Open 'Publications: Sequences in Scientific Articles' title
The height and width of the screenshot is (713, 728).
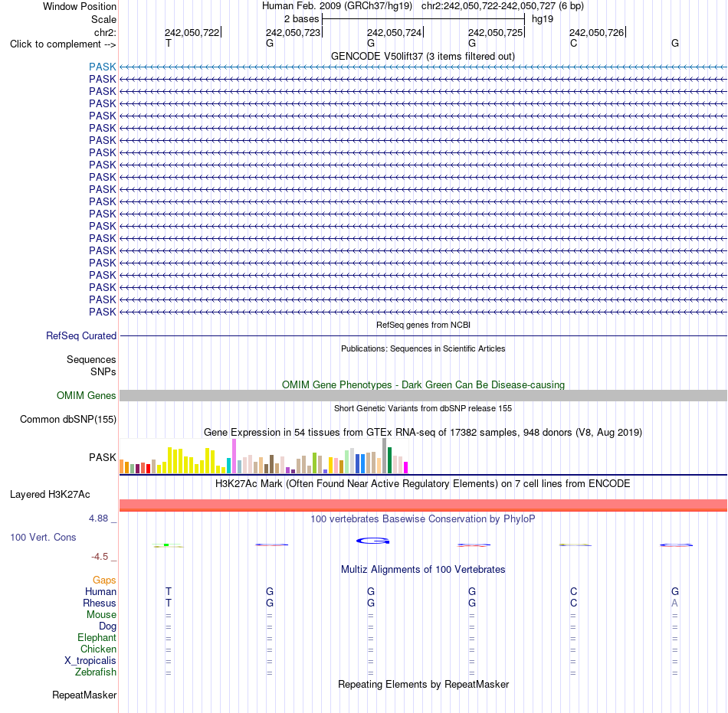pyautogui.click(x=423, y=348)
